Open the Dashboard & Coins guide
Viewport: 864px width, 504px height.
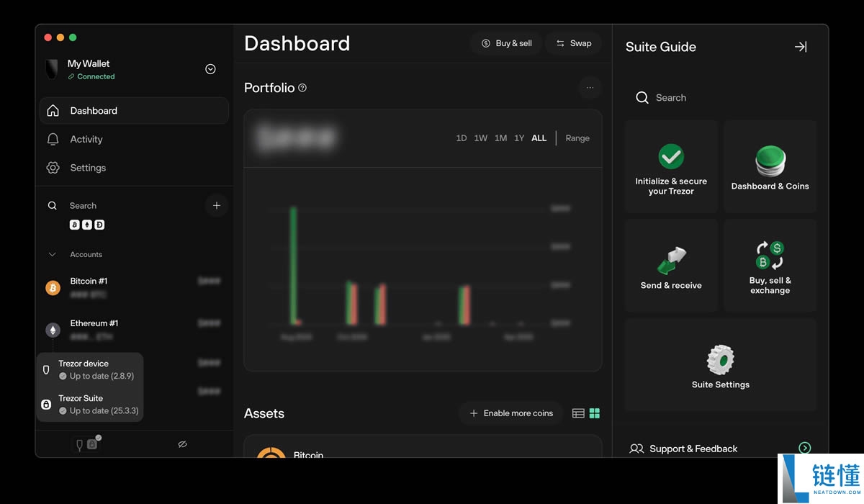pyautogui.click(x=770, y=166)
